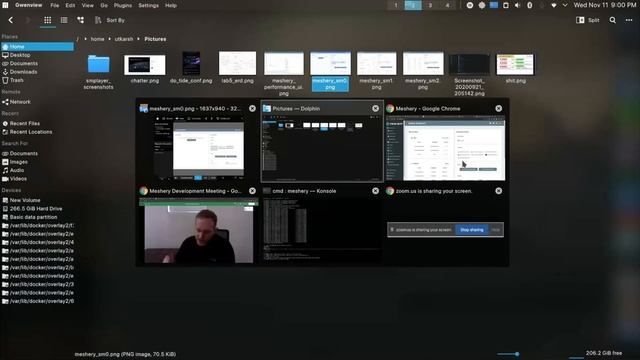This screenshot has height=360, width=640.
Task: Switch to Pictures — Dolphin window
Action: pos(322,142)
